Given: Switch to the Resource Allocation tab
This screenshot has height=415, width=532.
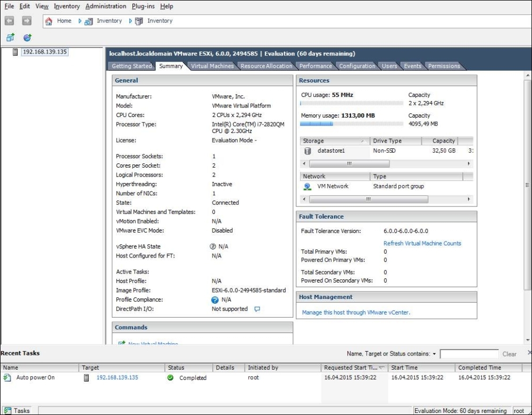Looking at the screenshot, I should [267, 66].
